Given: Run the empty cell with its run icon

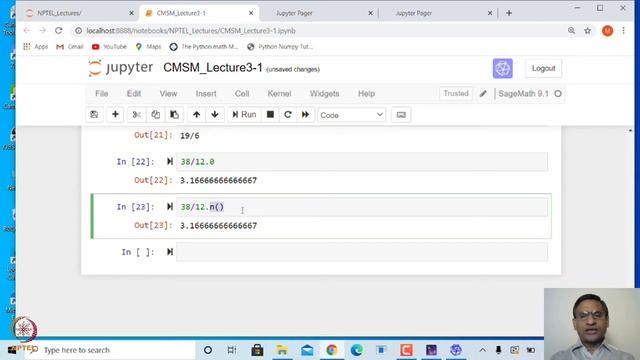Looking at the screenshot, I should point(170,252).
